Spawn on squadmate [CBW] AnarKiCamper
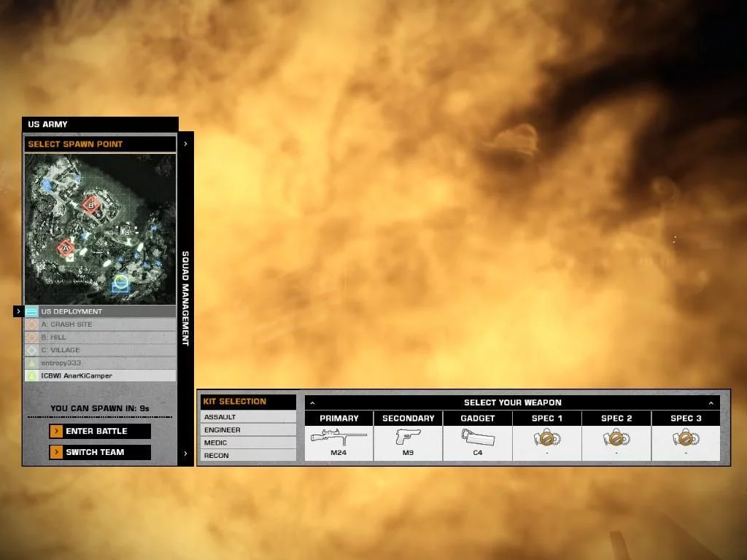This screenshot has height=560, width=747. 100,376
